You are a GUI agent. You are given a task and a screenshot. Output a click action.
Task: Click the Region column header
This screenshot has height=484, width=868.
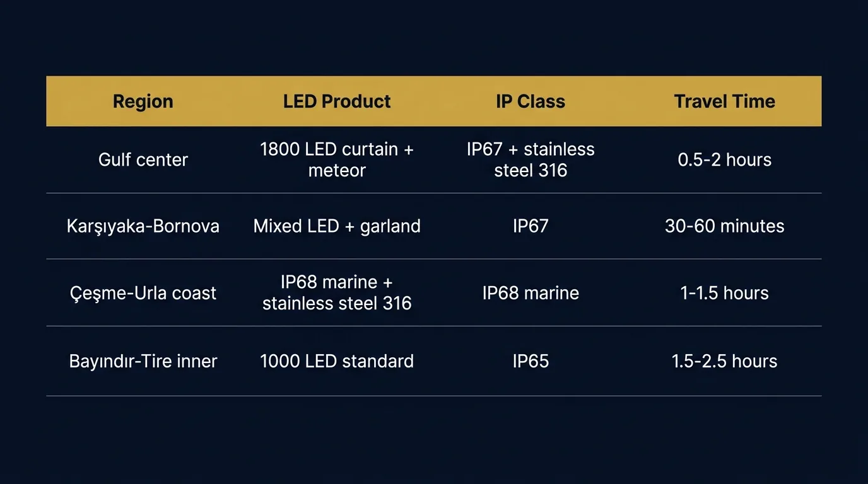pyautogui.click(x=143, y=101)
